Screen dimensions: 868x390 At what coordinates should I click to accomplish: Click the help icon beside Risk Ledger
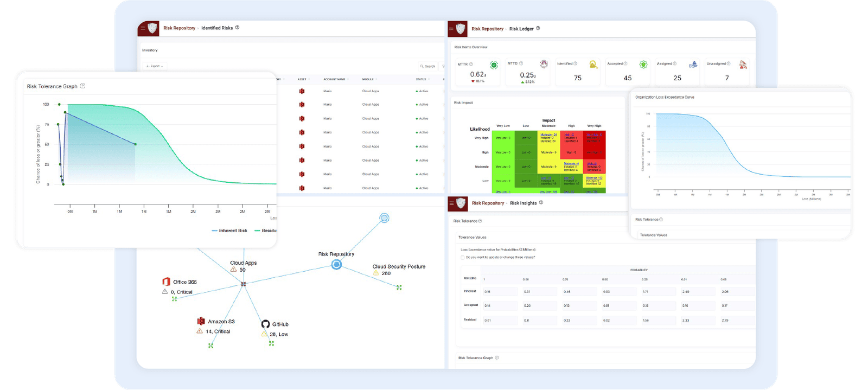click(538, 28)
